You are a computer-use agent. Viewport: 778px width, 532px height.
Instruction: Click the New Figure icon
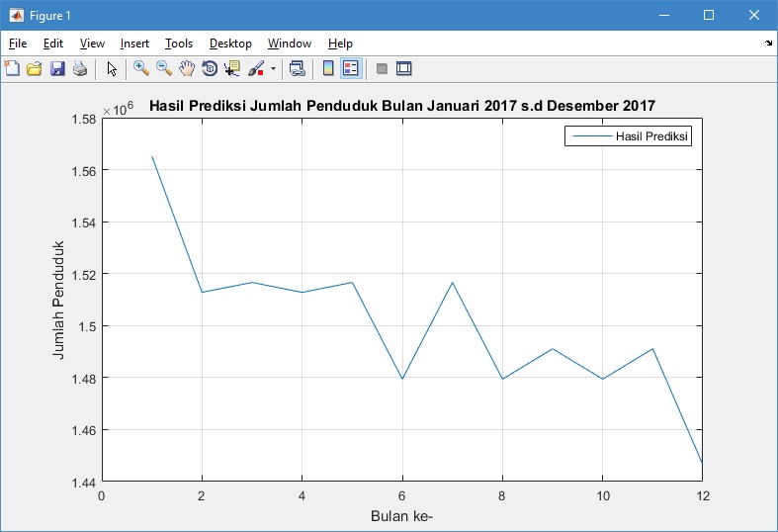[x=12, y=68]
